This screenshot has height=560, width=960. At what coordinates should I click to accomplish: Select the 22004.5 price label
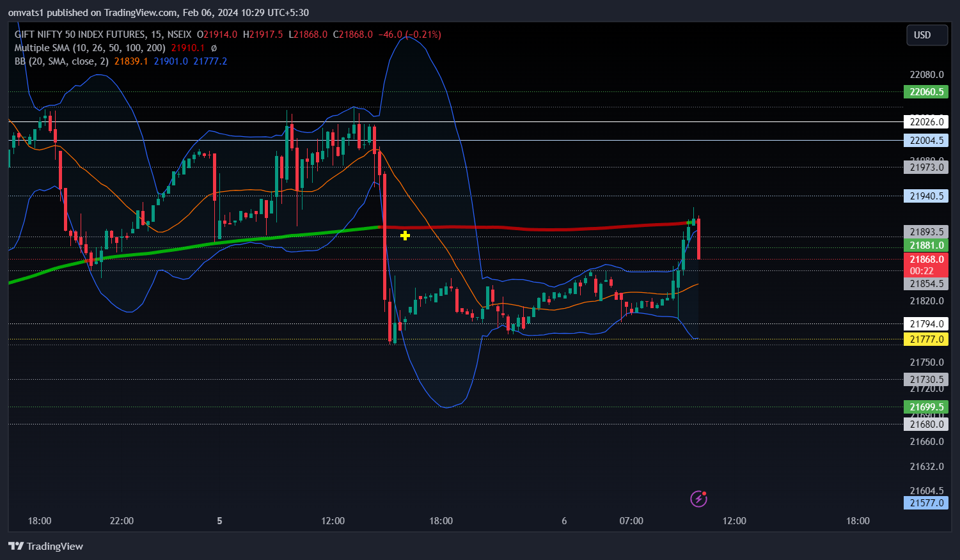pos(926,141)
